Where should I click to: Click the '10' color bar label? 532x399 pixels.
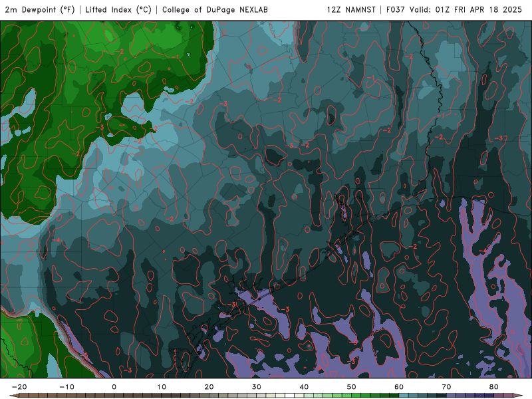click(x=162, y=387)
